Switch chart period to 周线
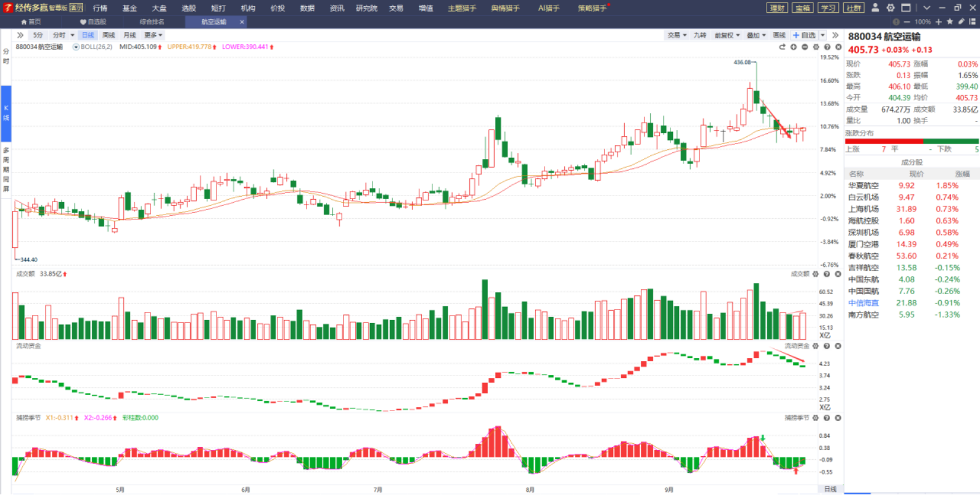This screenshot has width=980, height=495. [x=109, y=35]
